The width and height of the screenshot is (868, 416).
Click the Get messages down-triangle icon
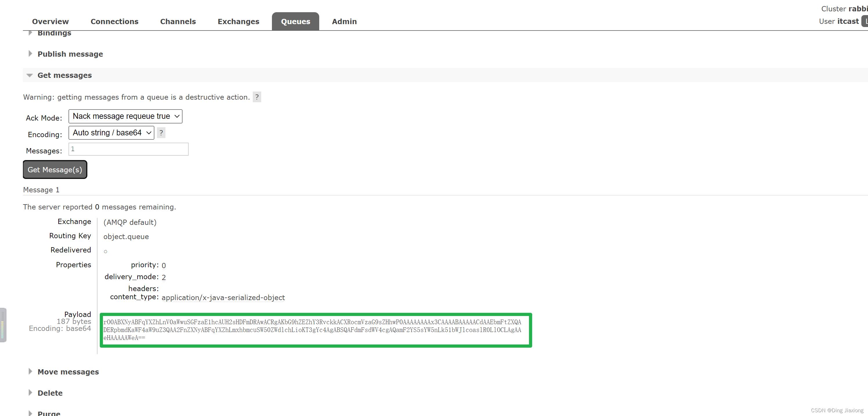click(x=30, y=76)
